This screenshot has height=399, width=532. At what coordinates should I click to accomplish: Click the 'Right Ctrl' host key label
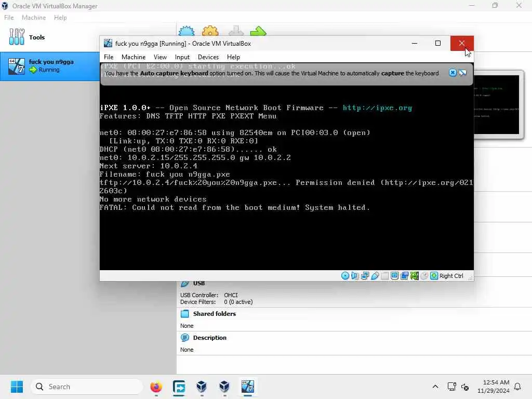point(451,276)
